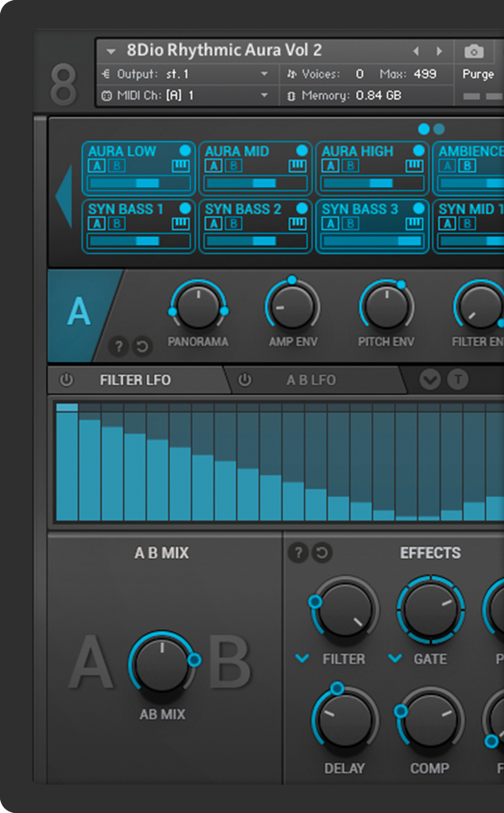Open keyboard mapping for SYN BASS 2
This screenshot has height=813, width=504.
298,224
